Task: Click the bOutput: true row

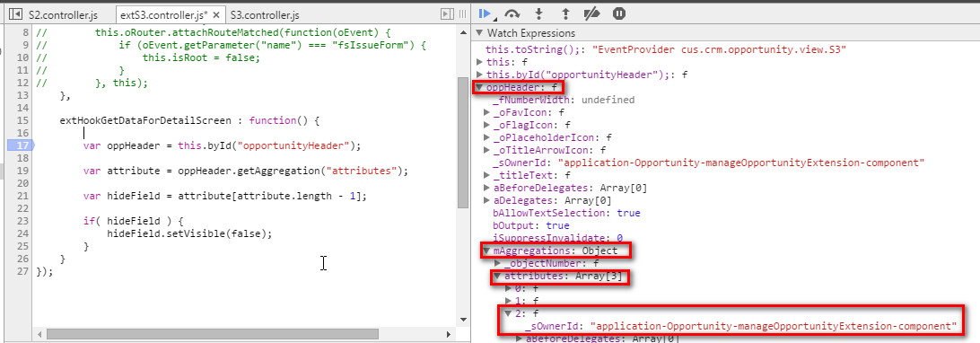Action: [530, 225]
